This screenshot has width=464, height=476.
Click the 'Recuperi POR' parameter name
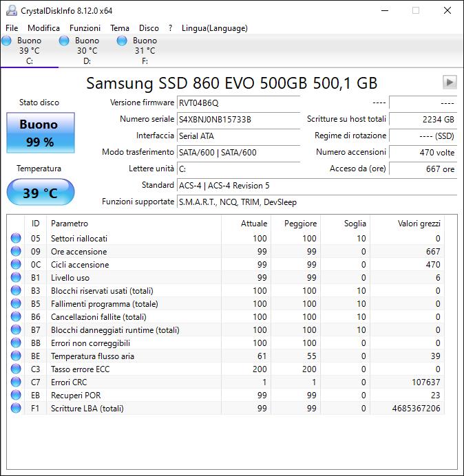[76, 395]
